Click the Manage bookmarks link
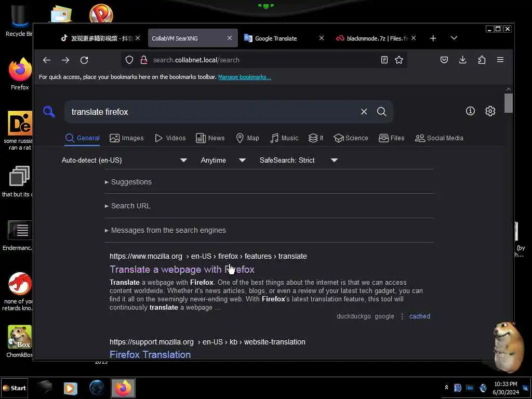Screen dimensions: 532x399 (245, 77)
